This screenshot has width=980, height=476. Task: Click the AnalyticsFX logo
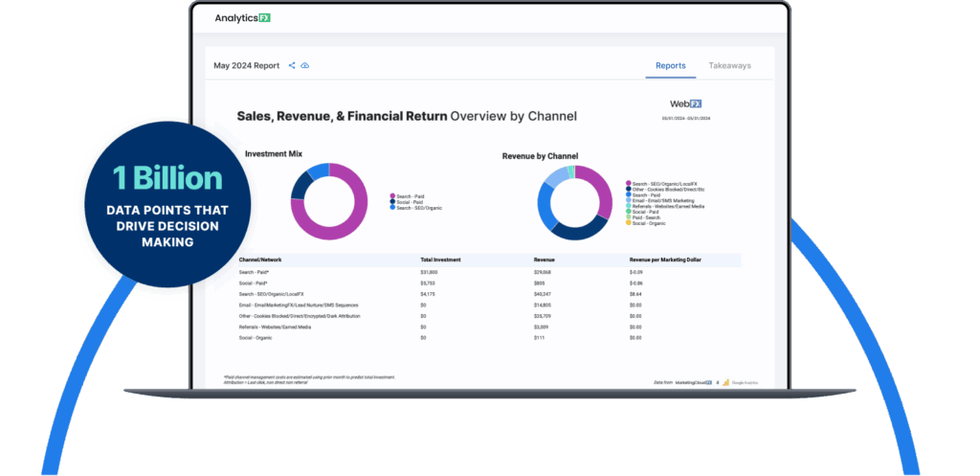[x=243, y=19]
